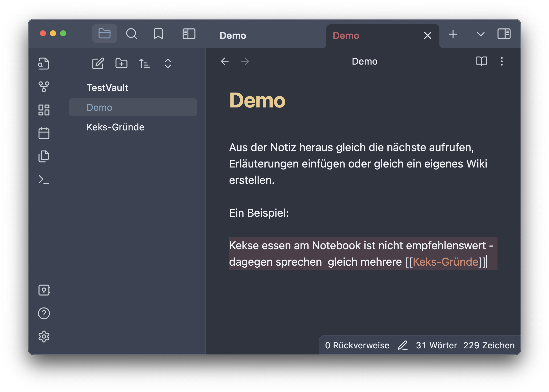Open settings gear icon
The height and width of the screenshot is (392, 549).
pos(44,337)
